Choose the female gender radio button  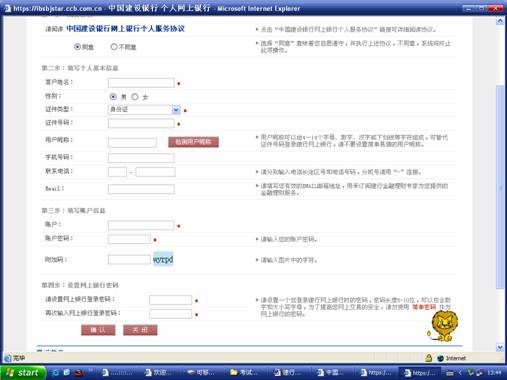click(135, 97)
